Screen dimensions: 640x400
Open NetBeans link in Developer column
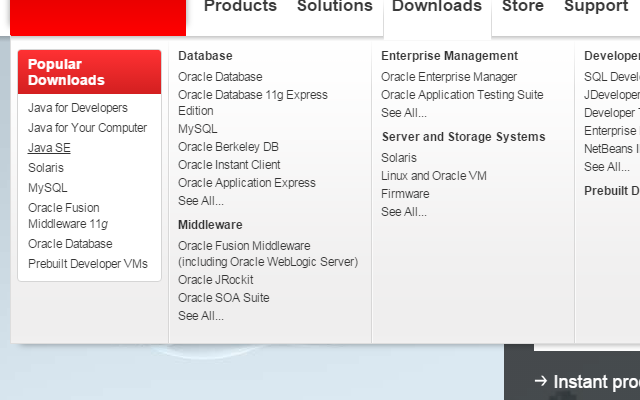tap(612, 149)
